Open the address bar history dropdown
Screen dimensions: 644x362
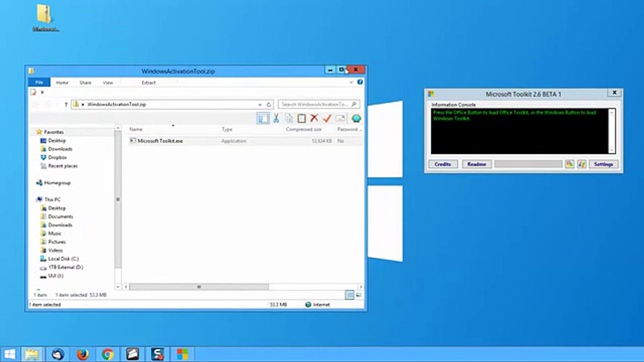click(x=260, y=105)
